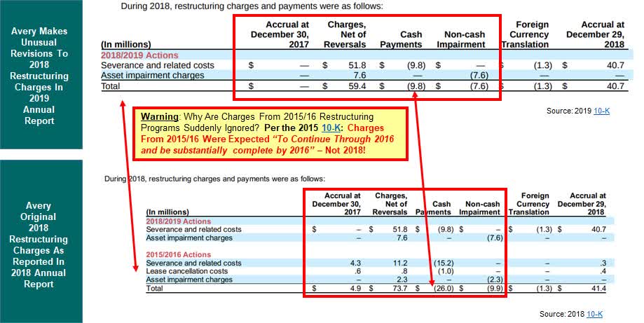The image size is (644, 323).
Task: Click the Total row label in the original 2018 table
Action: click(x=154, y=289)
